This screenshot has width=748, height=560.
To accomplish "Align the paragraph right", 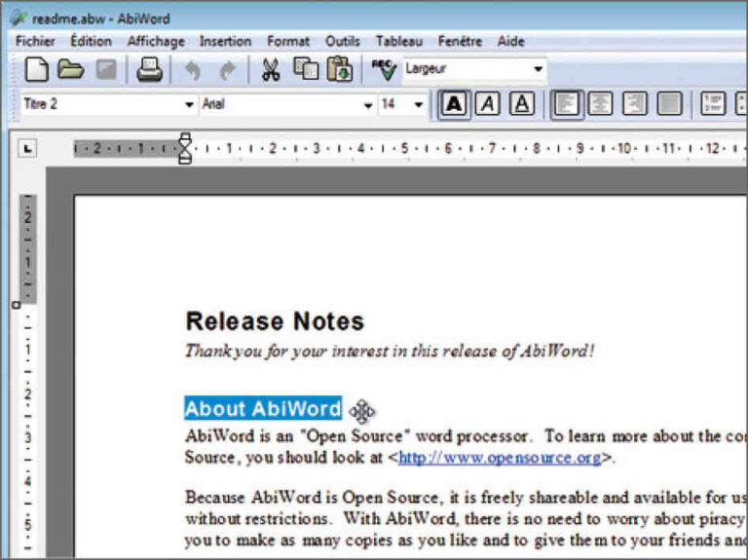I will (635, 103).
